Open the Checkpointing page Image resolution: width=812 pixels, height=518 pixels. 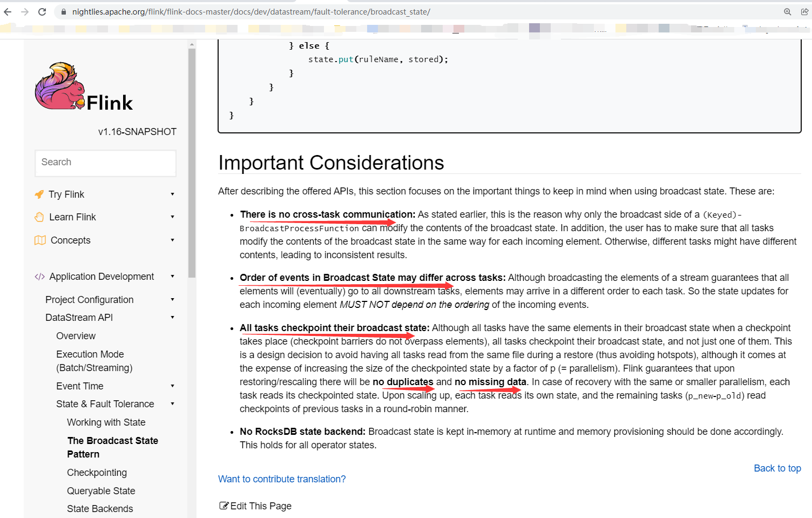click(97, 473)
